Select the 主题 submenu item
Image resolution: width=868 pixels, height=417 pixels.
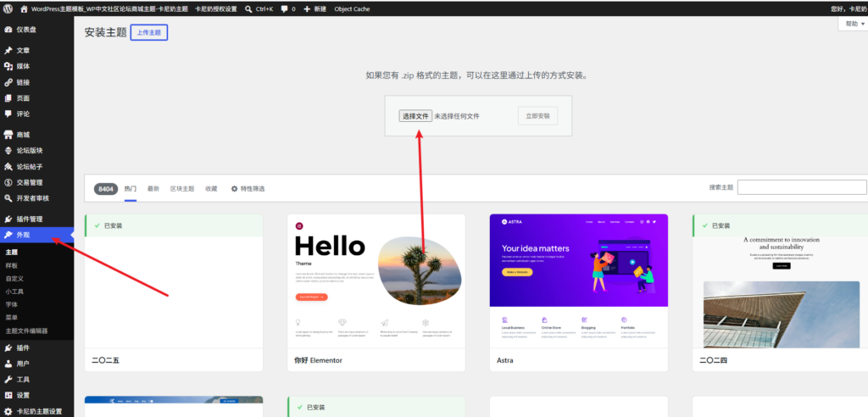pyautogui.click(x=12, y=252)
